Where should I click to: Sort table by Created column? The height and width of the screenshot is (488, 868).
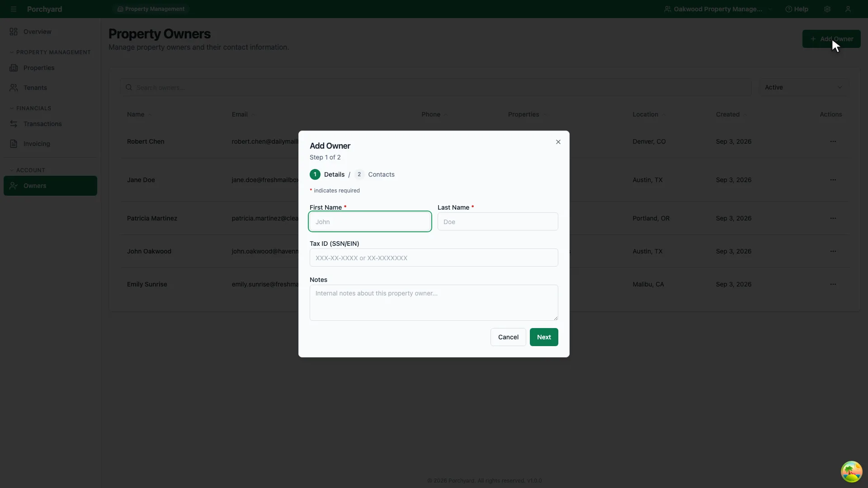pyautogui.click(x=731, y=114)
